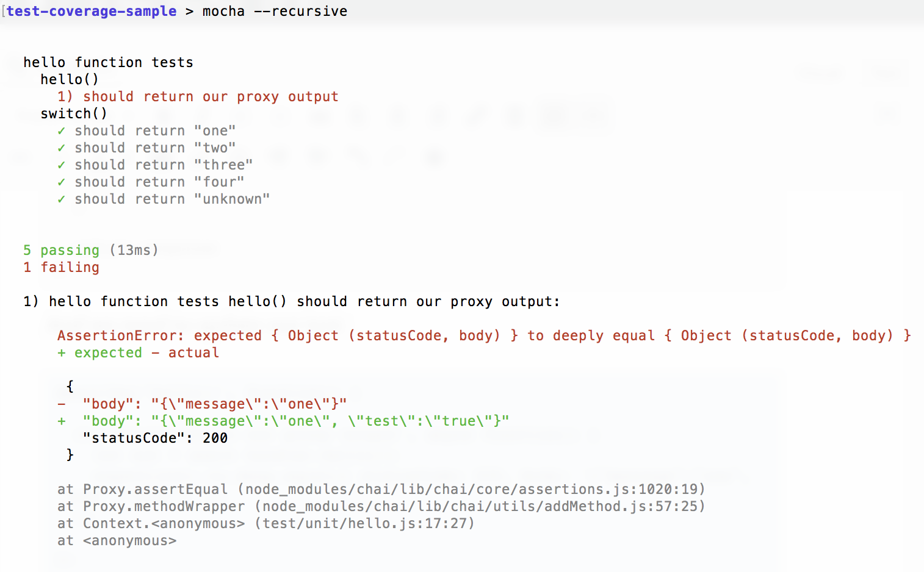The image size is (924, 572).
Task: Click the test-coverage-sample prompt directory name
Action: click(x=92, y=11)
